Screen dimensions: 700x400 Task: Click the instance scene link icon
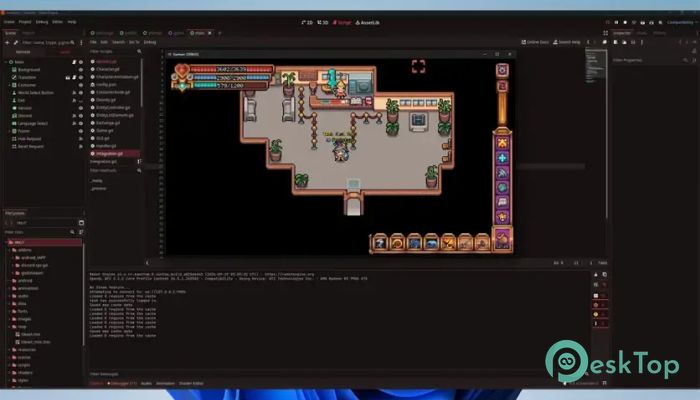pyautogui.click(x=16, y=42)
